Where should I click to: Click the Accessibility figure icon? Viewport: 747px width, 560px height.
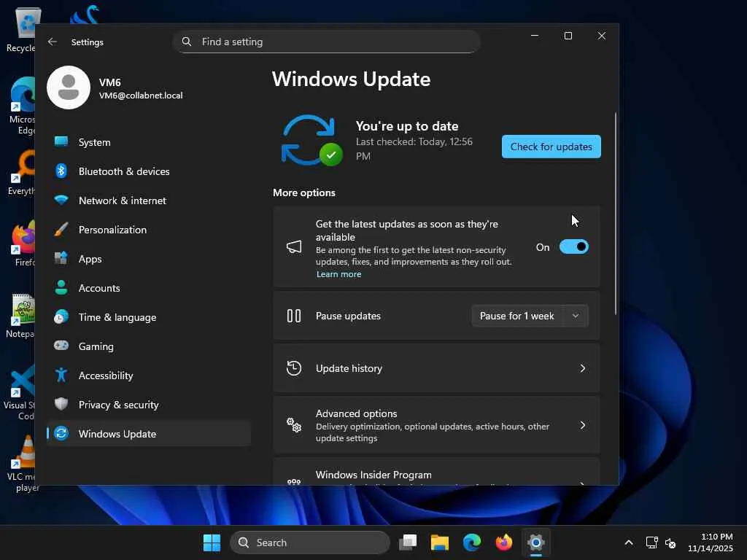pyautogui.click(x=61, y=376)
